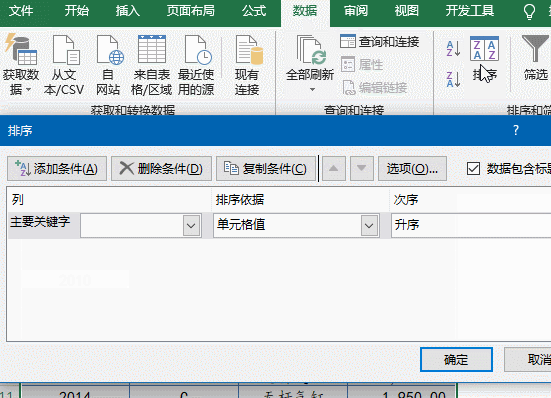The width and height of the screenshot is (551, 398).
Task: Click the 来自表格/区域 icon
Action: [x=152, y=49]
